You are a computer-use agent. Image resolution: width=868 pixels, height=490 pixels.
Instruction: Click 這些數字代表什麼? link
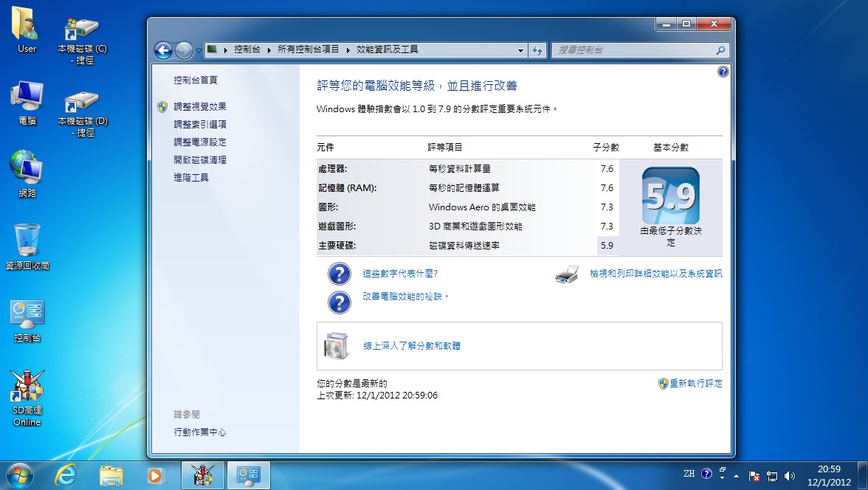(400, 274)
